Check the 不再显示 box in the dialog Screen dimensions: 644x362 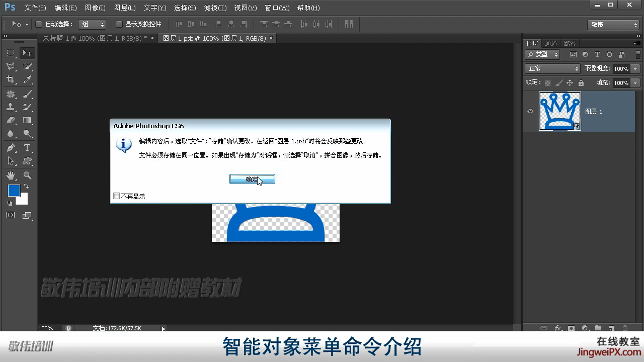tap(117, 196)
